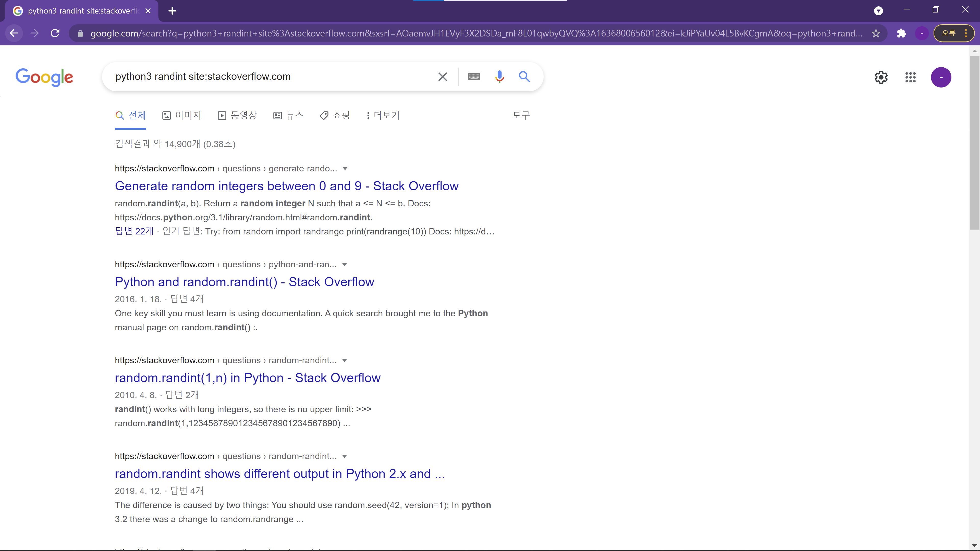The width and height of the screenshot is (980, 551).
Task: Click the address bar URL
Action: click(476, 33)
